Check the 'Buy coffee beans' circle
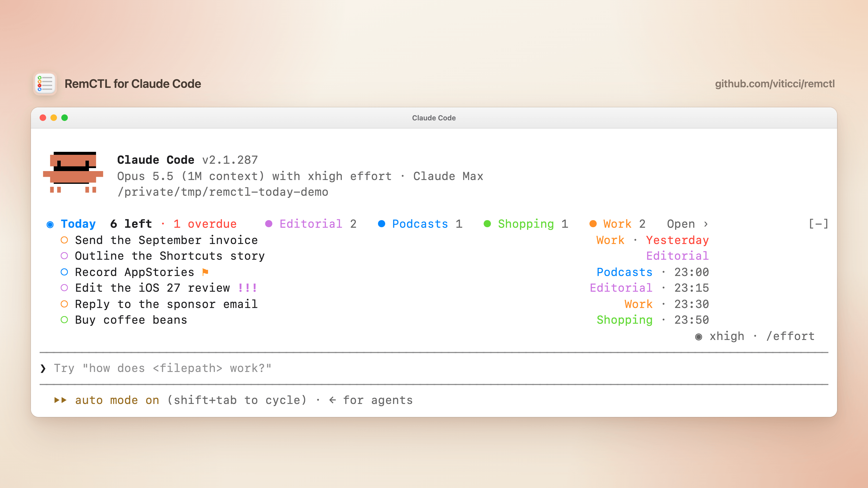Screen dimensions: 868x488 click(x=64, y=320)
